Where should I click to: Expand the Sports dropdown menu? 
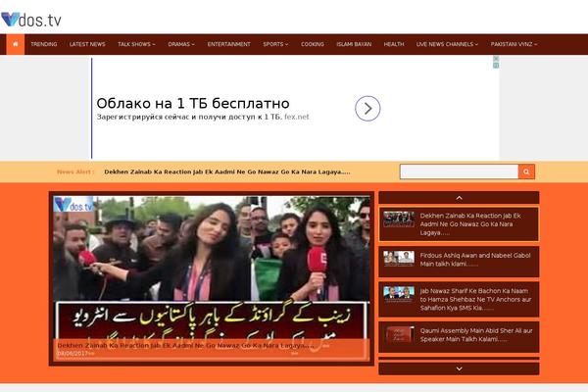(x=275, y=44)
